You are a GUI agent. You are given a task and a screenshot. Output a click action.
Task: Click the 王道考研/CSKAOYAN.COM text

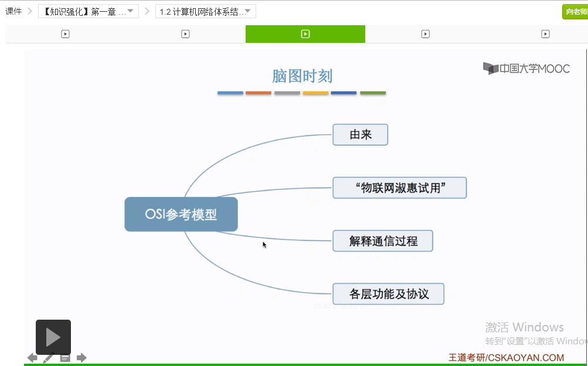[x=507, y=358]
